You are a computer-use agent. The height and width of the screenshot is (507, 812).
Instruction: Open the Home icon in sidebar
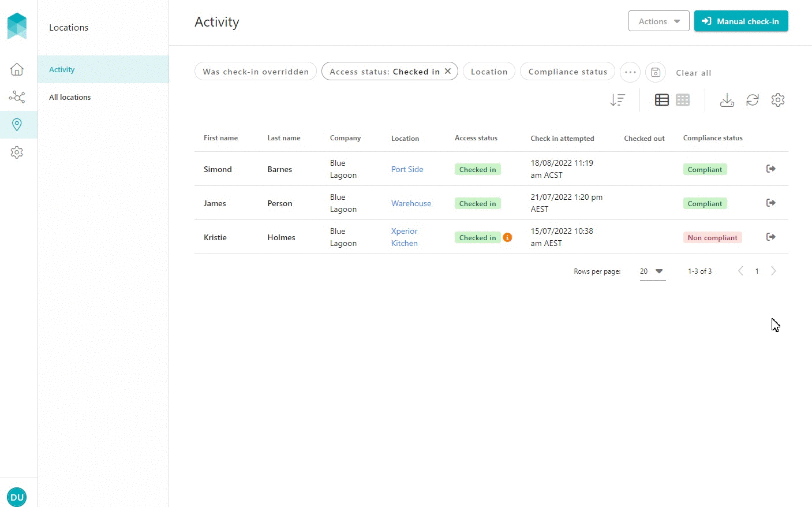[x=17, y=69]
